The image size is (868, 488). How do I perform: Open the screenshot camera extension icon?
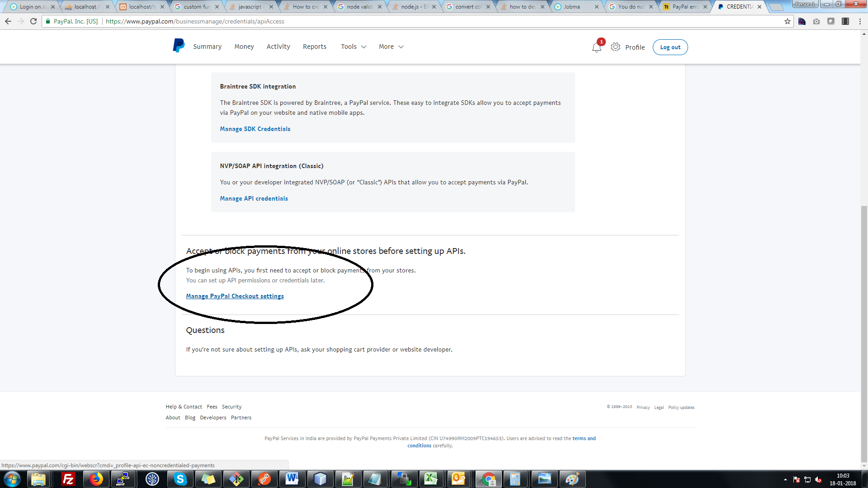(816, 21)
